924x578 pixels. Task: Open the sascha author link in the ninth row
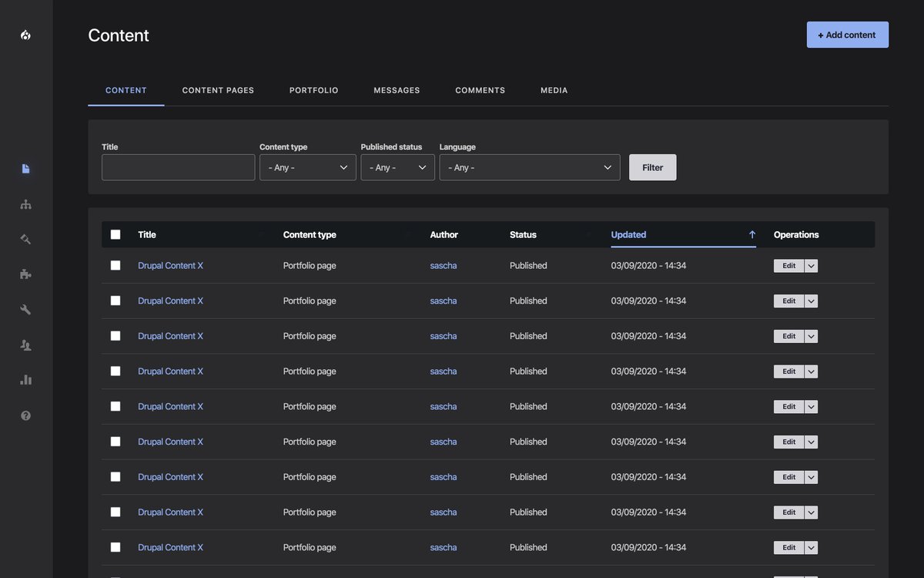[444, 547]
